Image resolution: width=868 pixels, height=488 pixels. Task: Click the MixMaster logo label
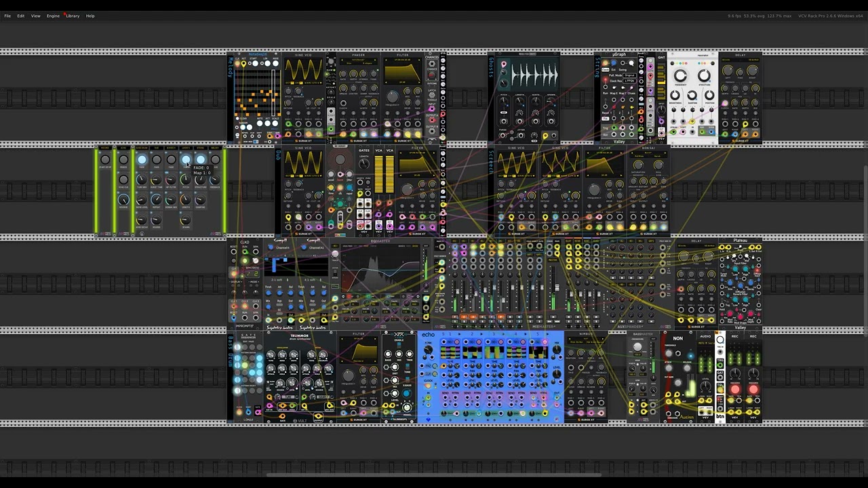[x=544, y=327]
